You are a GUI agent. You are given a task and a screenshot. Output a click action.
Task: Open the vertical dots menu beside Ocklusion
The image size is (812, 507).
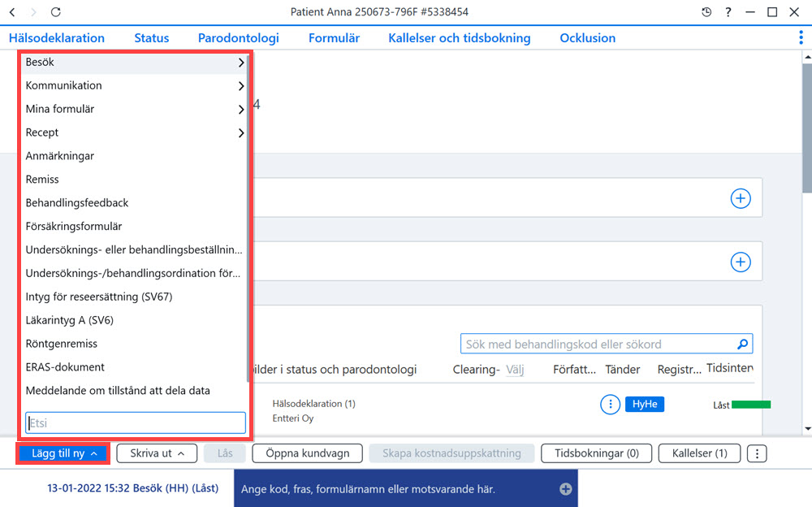coord(801,37)
